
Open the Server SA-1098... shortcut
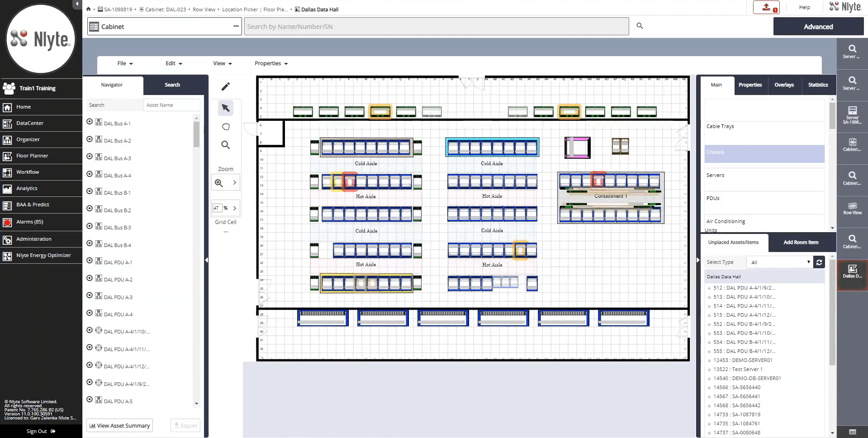[x=852, y=115]
